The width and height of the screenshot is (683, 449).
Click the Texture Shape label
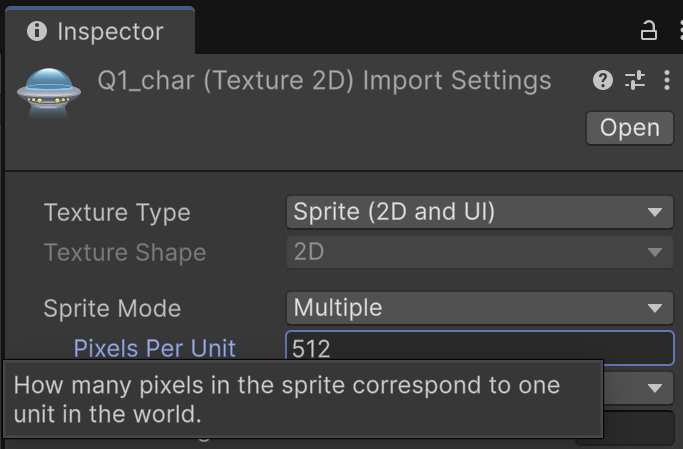[125, 253]
